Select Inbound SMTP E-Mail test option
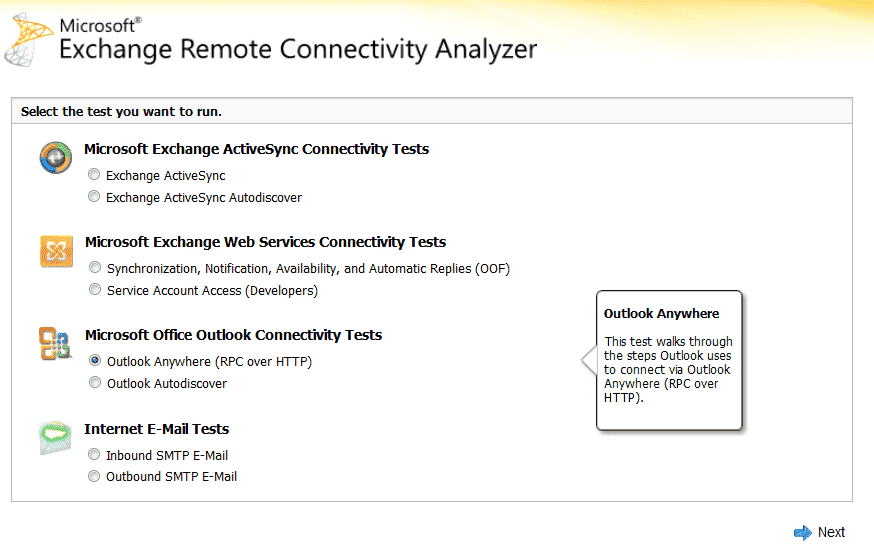The width and height of the screenshot is (874, 556). (94, 455)
